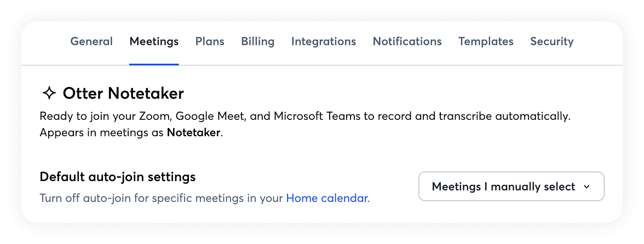Click the blue underline beneath Meetings tab
The image size is (644, 244).
coord(154,64)
